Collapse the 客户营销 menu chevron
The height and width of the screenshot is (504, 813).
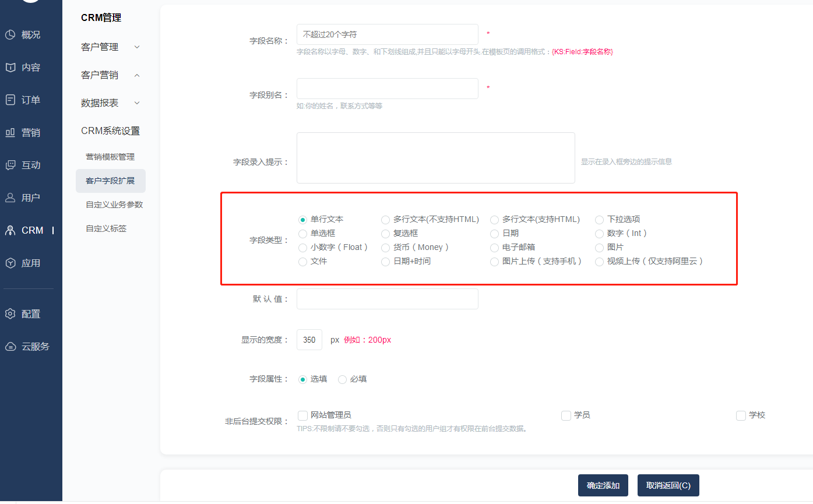click(137, 75)
